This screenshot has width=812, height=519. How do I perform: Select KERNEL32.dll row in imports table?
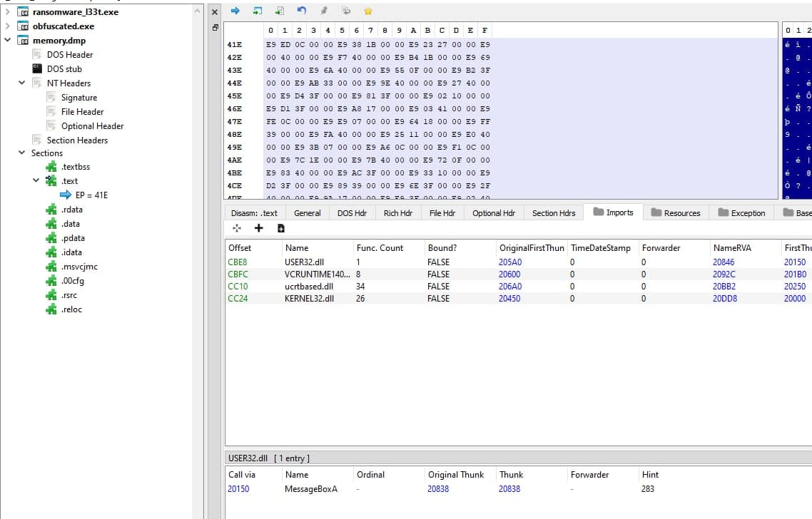[x=309, y=299]
